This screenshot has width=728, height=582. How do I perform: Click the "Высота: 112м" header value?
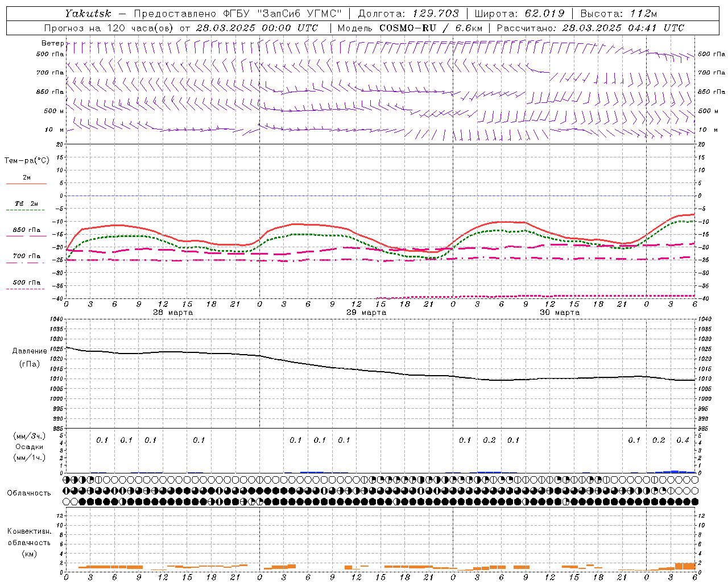pyautogui.click(x=618, y=14)
